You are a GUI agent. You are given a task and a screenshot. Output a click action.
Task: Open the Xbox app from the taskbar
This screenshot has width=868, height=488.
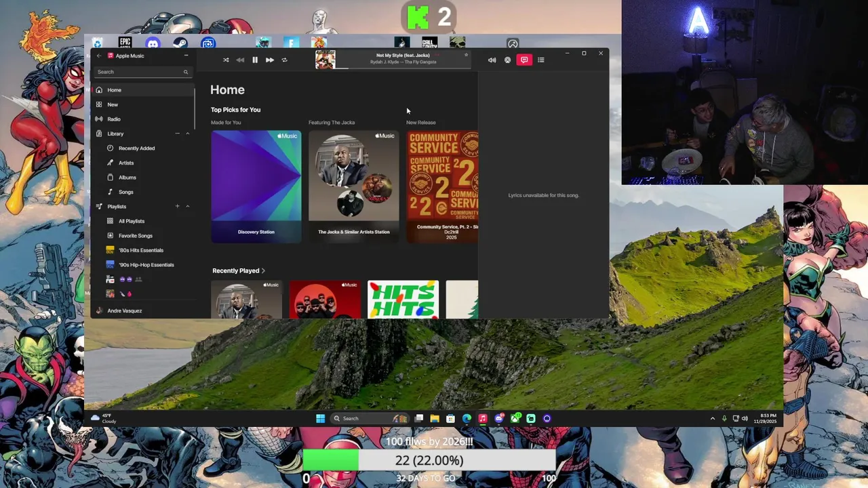[515, 418]
